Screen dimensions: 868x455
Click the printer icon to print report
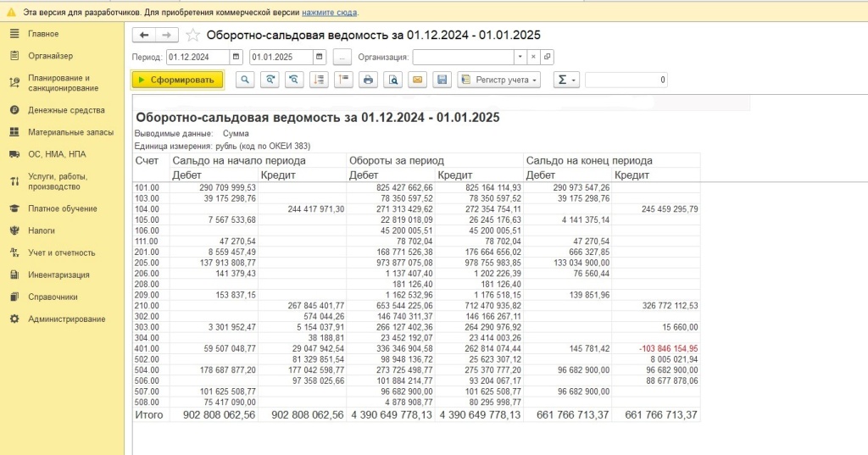point(368,80)
